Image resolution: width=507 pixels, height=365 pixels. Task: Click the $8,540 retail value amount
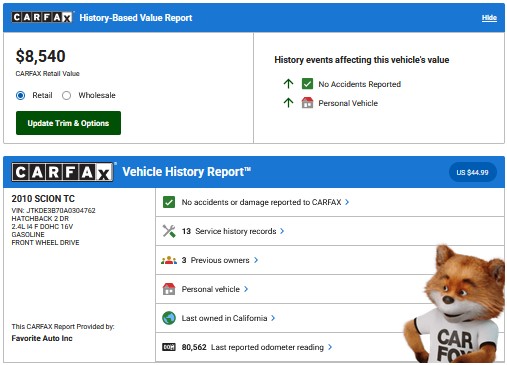(40, 56)
